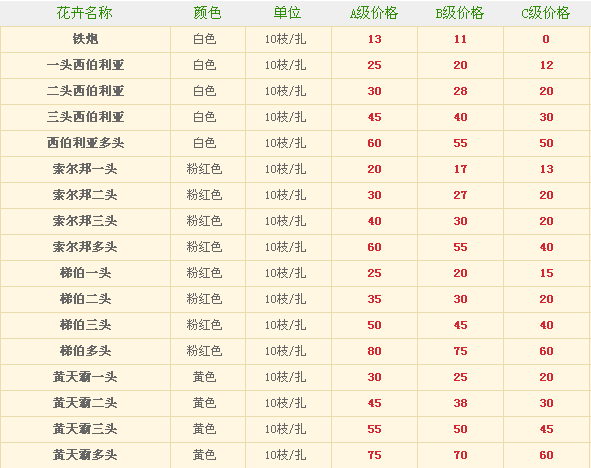591x468 pixels.
Task: Click the 花卉名称 column header
Action: [x=85, y=13]
